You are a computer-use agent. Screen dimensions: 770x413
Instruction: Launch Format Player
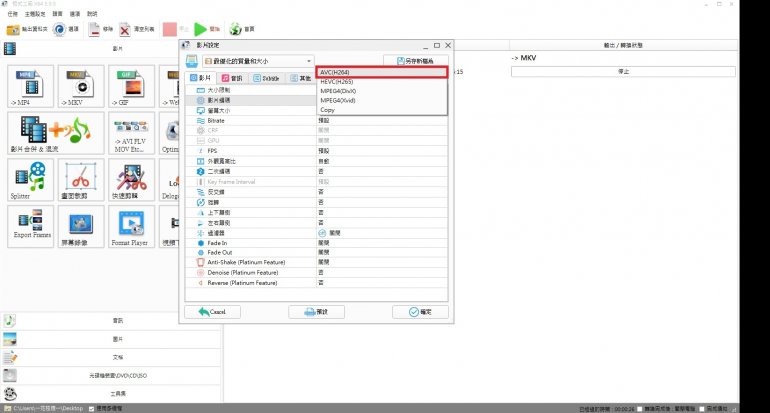[x=131, y=226]
